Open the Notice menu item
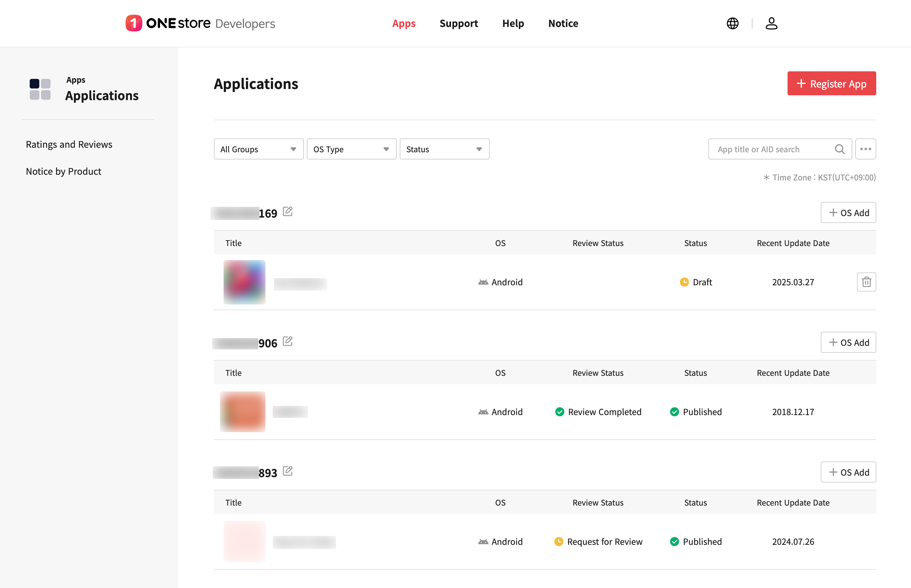Image resolution: width=911 pixels, height=588 pixels. [563, 23]
